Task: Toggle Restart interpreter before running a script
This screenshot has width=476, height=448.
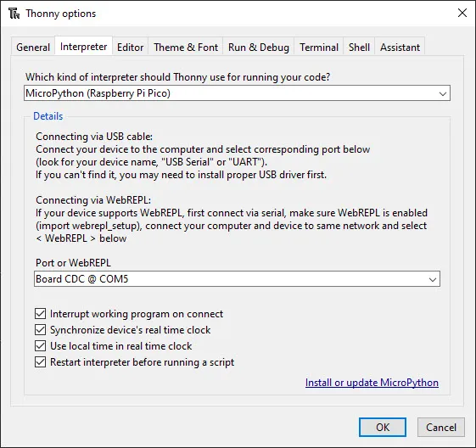Action: coord(40,362)
